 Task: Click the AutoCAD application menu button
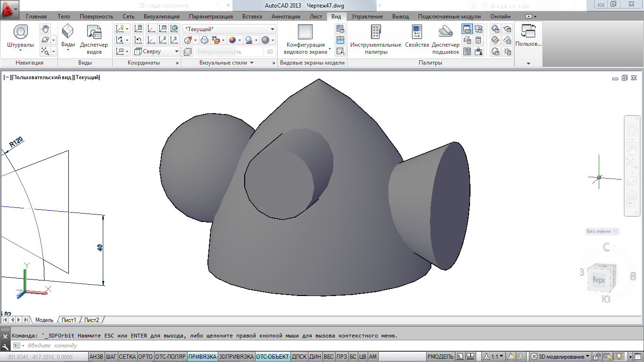click(x=9, y=8)
